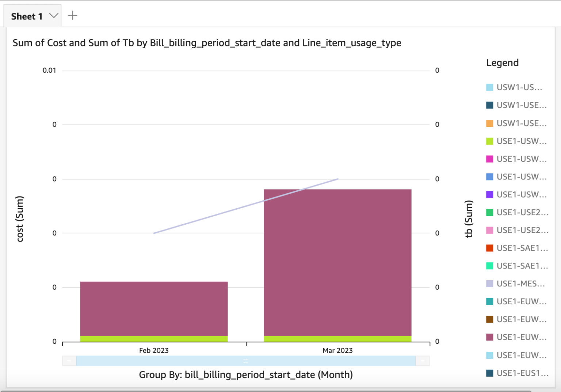Add a new sheet using the plus icon
The image size is (561, 392).
[x=72, y=15]
